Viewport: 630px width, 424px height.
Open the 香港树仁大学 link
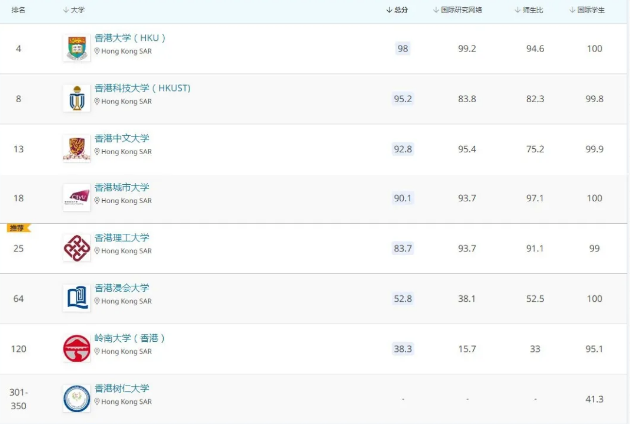[122, 388]
